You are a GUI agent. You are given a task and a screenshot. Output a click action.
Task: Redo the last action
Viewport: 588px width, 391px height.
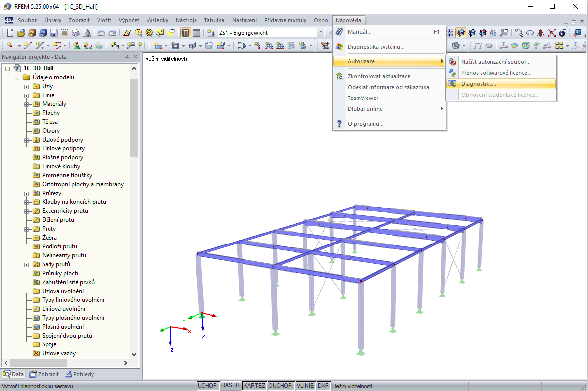click(x=112, y=33)
